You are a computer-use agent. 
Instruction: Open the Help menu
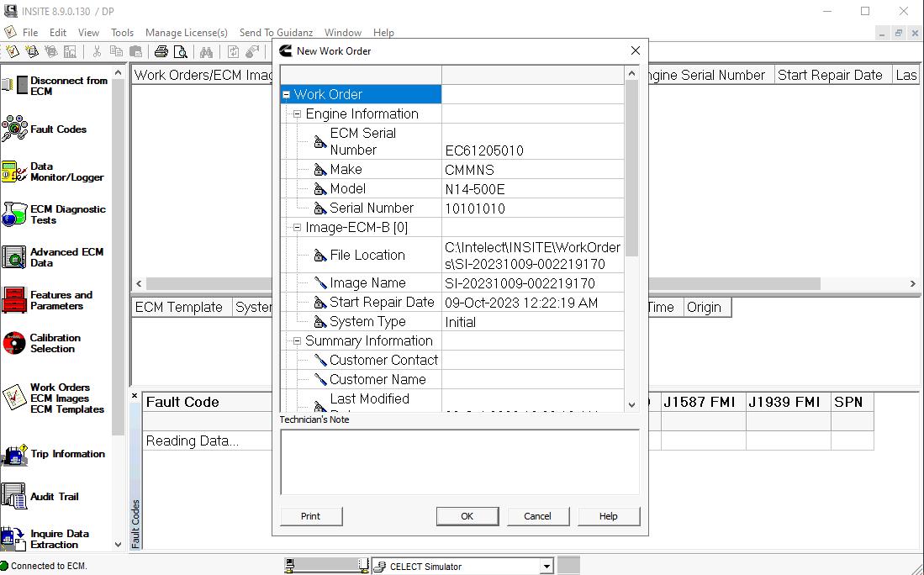coord(383,33)
